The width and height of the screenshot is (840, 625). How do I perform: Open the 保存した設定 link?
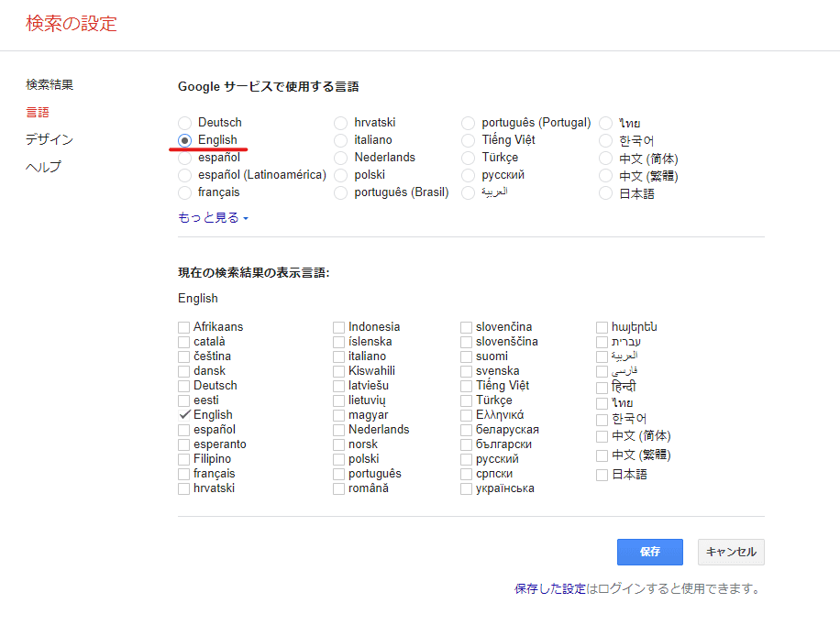pyautogui.click(x=550, y=589)
